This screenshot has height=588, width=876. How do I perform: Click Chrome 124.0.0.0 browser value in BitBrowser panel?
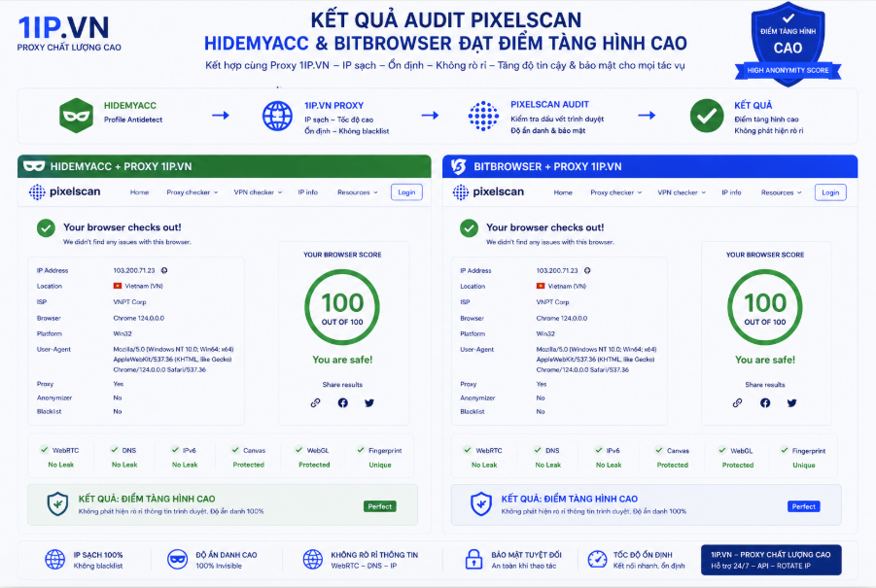[x=561, y=318]
